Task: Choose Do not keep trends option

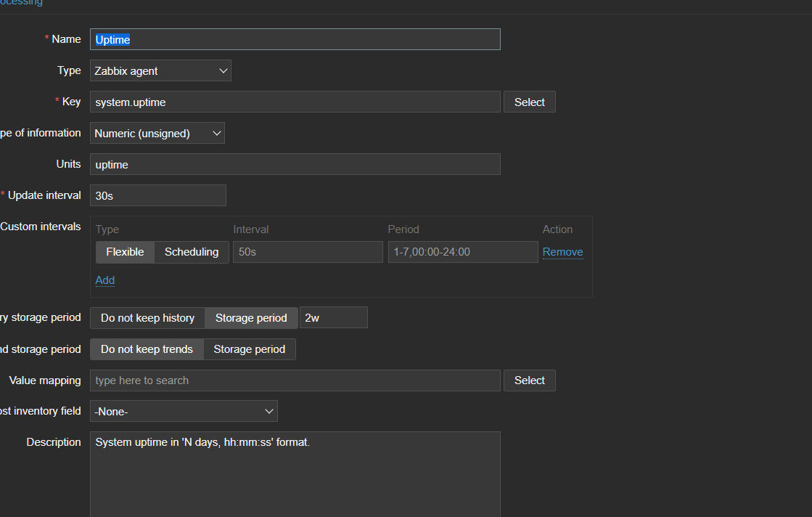Action: coord(147,349)
